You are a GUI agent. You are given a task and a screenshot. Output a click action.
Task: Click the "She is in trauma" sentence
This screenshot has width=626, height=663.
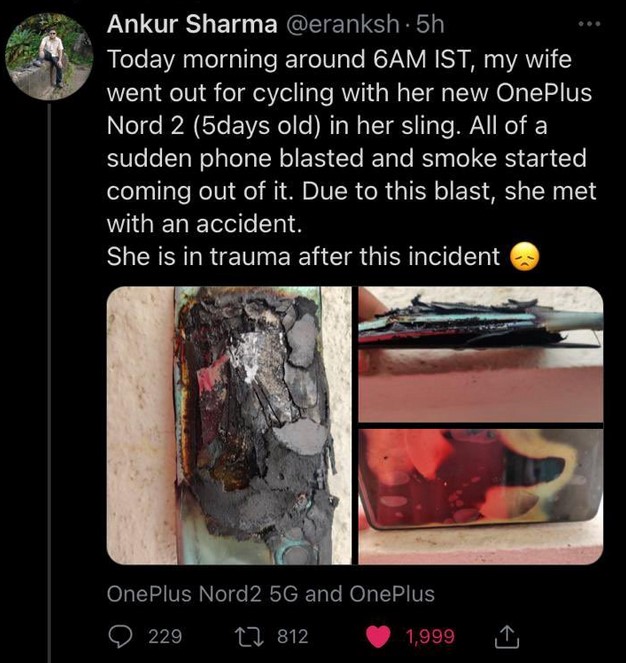(x=300, y=257)
